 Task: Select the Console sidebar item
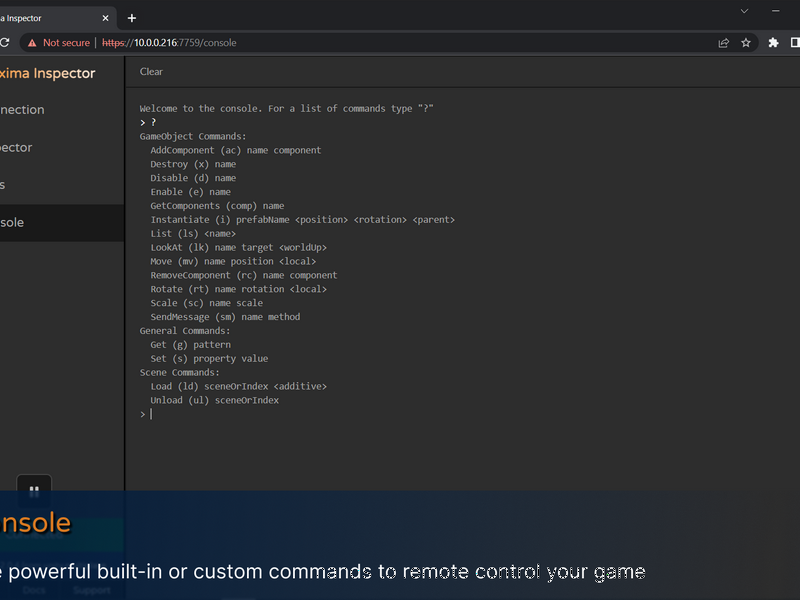click(x=62, y=223)
